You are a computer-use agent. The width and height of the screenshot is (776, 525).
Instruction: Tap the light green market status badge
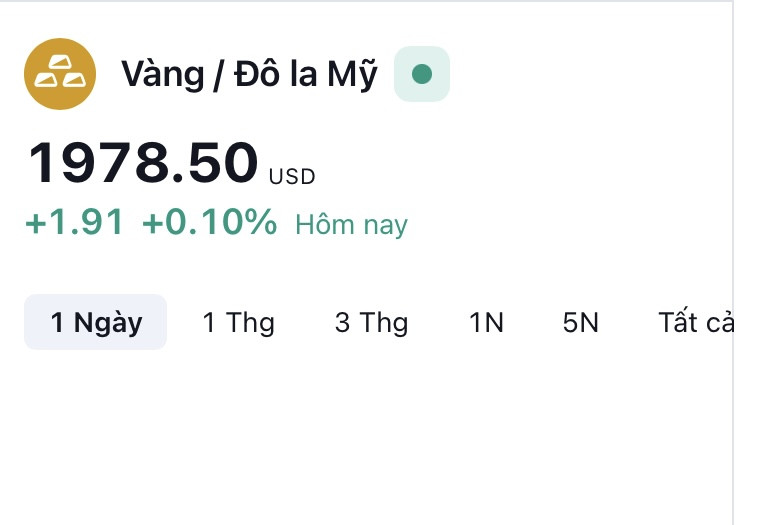[422, 74]
